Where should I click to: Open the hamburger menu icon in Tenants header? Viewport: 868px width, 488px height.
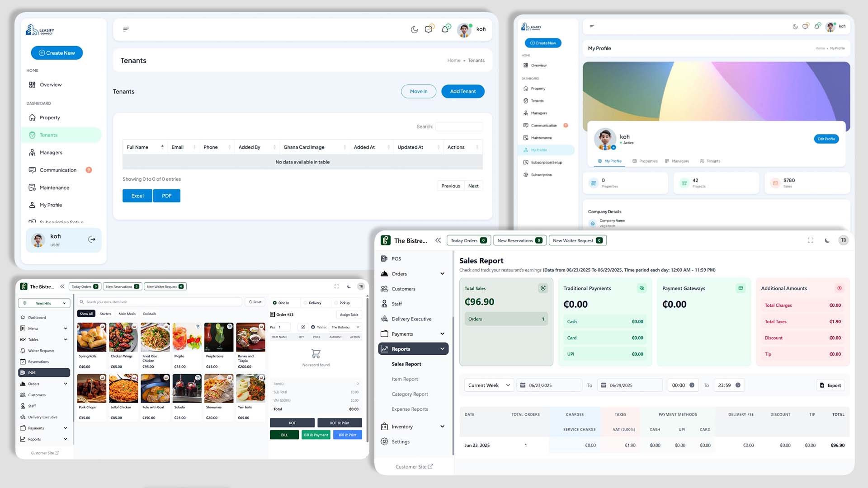(126, 29)
